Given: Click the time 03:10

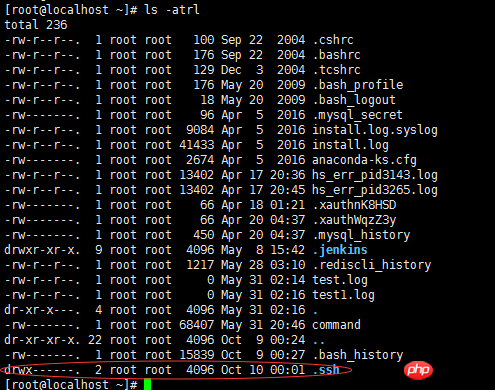Looking at the screenshot, I should point(287,265).
